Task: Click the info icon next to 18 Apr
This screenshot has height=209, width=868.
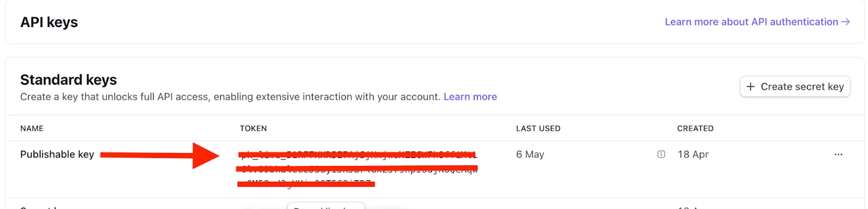Action: coord(661,154)
